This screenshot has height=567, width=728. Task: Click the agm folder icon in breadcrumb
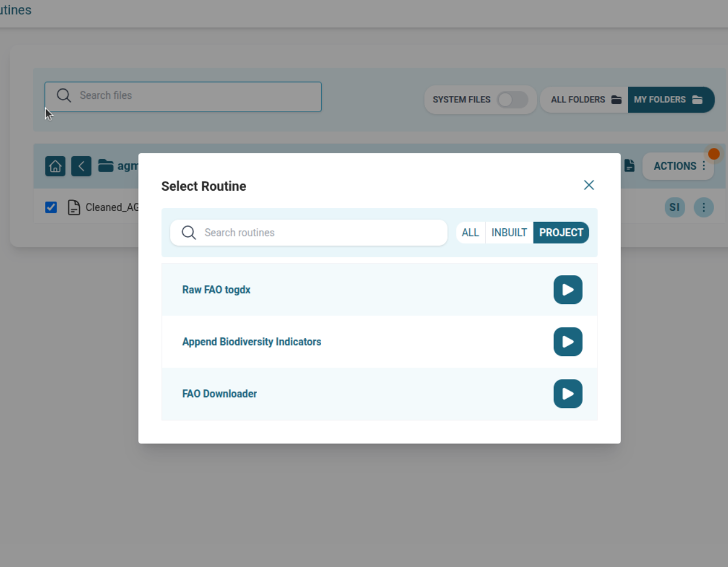(106, 166)
